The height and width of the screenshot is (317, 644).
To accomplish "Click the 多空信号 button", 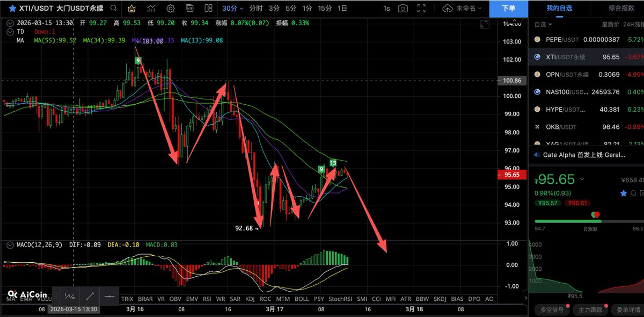I will click(552, 309).
